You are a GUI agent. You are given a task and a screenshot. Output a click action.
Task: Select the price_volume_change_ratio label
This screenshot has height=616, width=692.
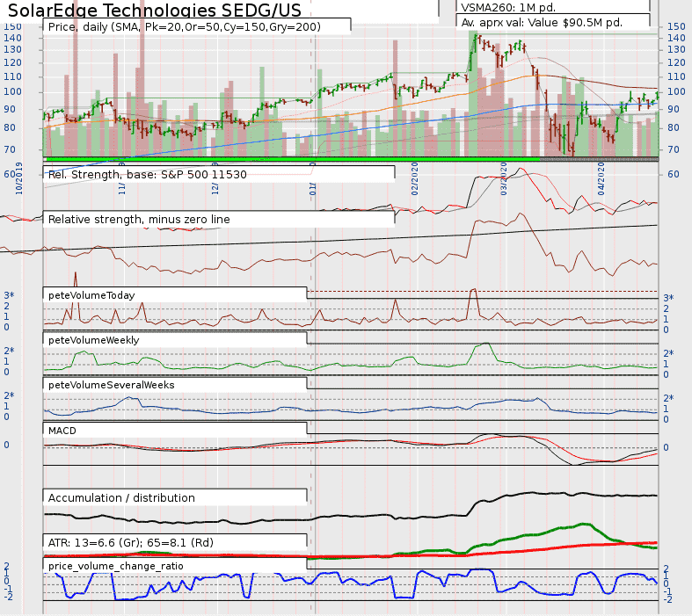(116, 566)
